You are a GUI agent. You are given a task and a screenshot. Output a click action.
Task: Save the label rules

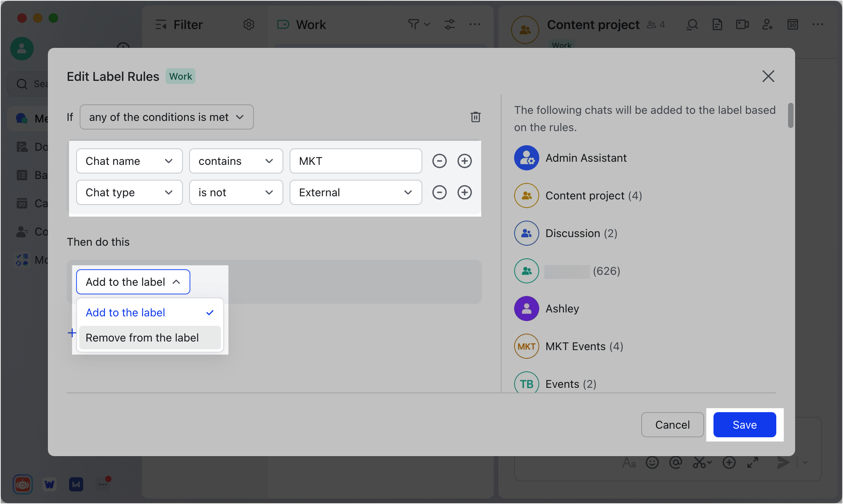[744, 425]
